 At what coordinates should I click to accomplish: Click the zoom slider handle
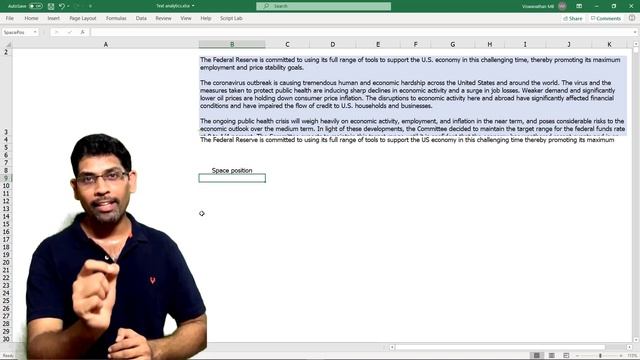600,356
